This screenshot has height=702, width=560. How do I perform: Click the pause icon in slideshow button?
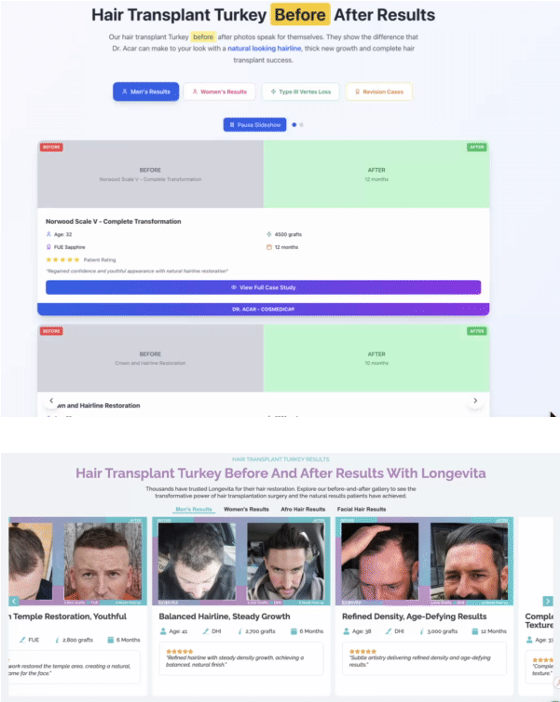coord(232,125)
